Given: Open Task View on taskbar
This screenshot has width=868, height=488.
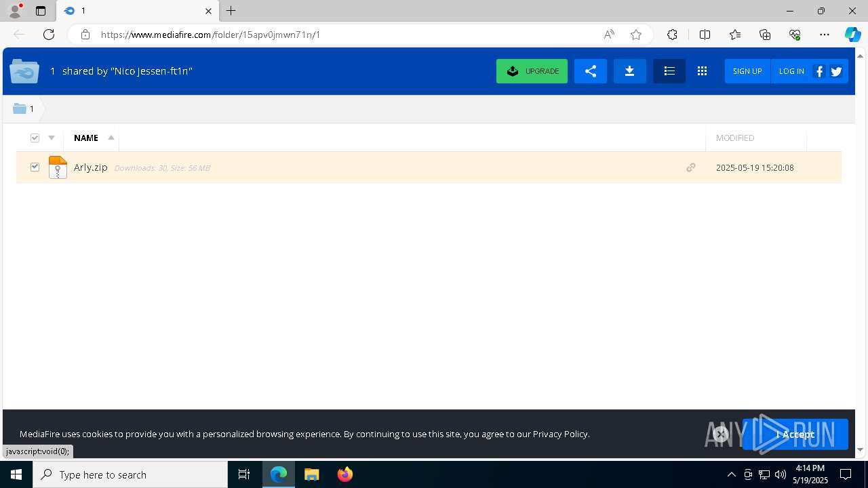Looking at the screenshot, I should pyautogui.click(x=244, y=474).
